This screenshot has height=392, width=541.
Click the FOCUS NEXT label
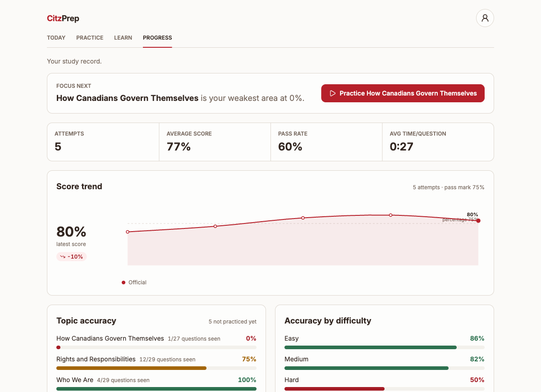pyautogui.click(x=74, y=86)
